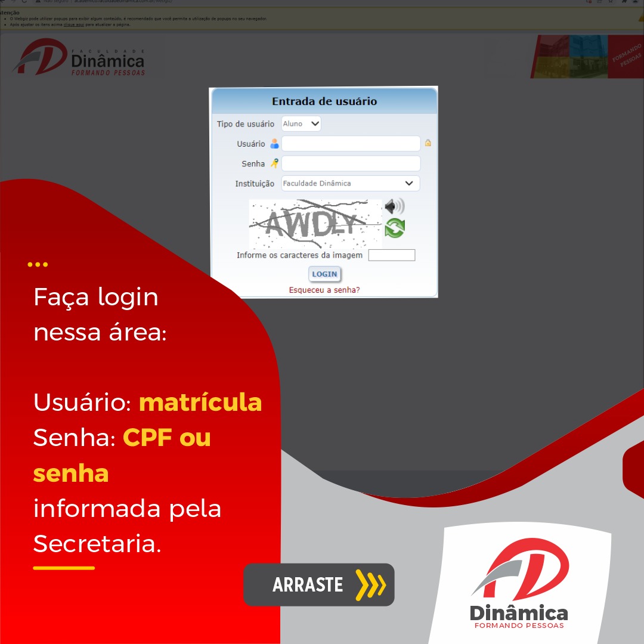Viewport: 644px width, 644px height.
Task: Click the yellow 'matrícula' text
Action: [200, 402]
